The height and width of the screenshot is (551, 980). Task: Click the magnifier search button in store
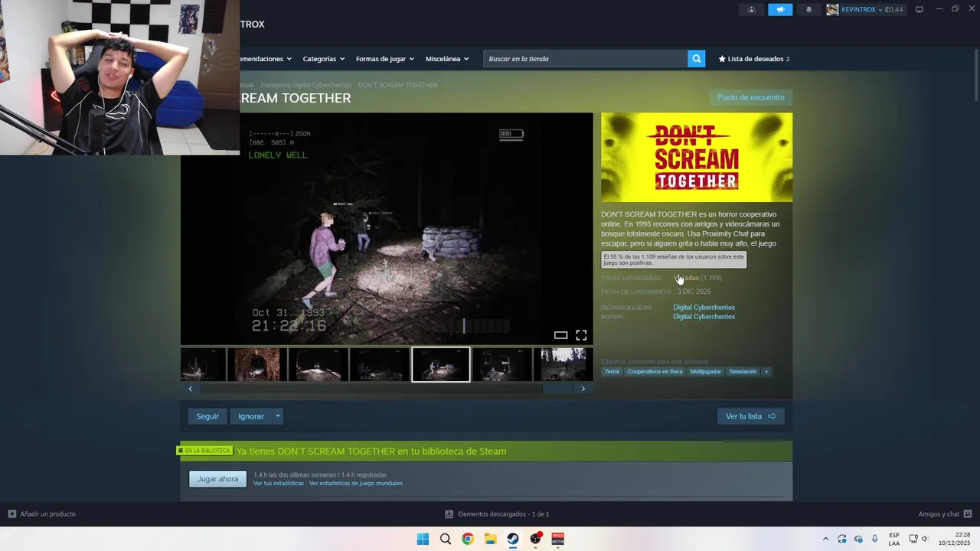pyautogui.click(x=696, y=59)
